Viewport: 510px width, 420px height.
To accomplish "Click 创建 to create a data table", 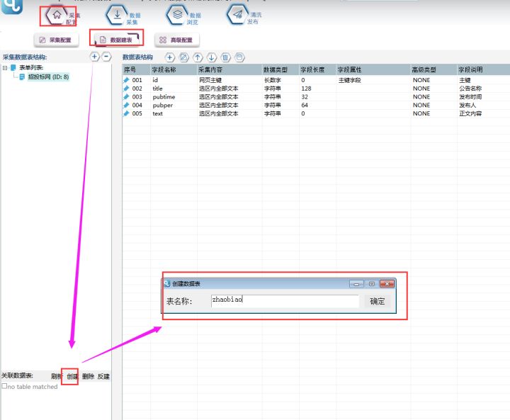I will 72,376.
